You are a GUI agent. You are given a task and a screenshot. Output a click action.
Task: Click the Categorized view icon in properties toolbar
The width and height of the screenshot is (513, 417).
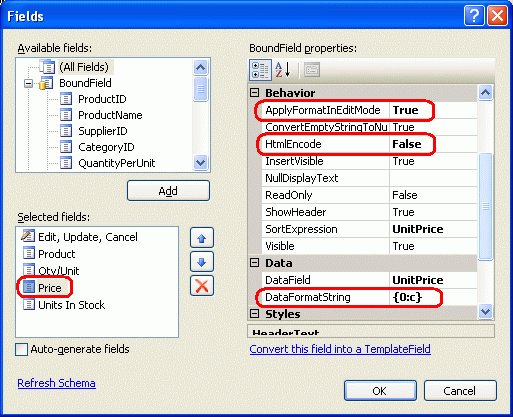point(260,70)
